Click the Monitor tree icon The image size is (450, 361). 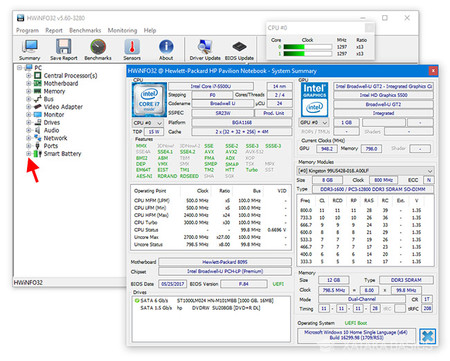tap(38, 115)
